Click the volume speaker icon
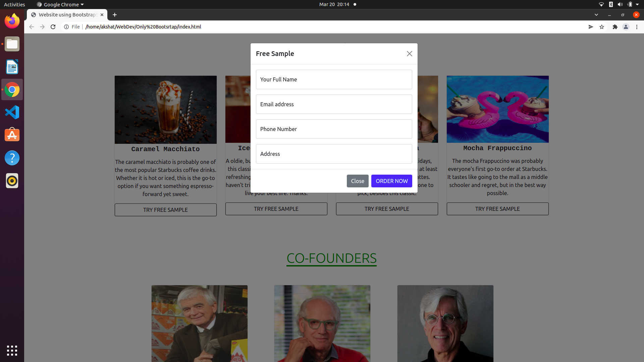 pyautogui.click(x=620, y=4)
